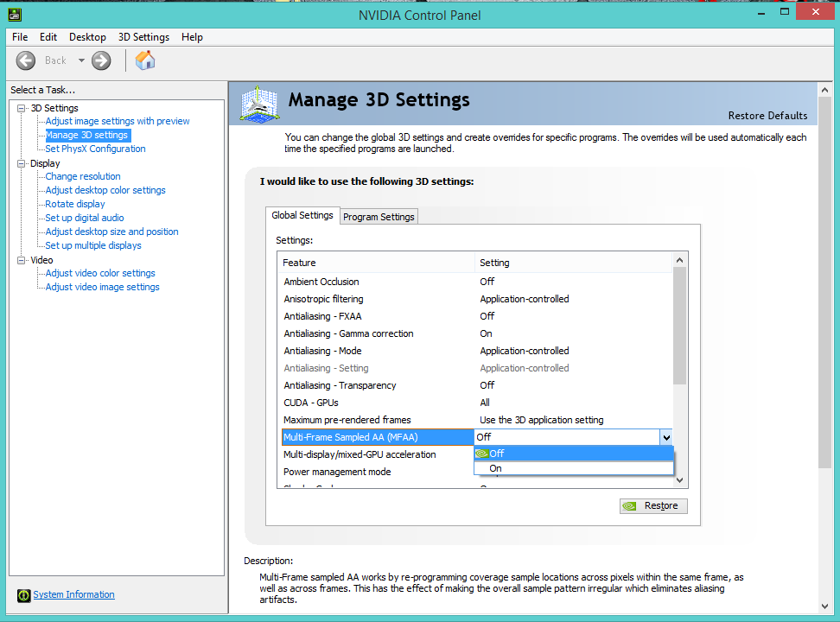The width and height of the screenshot is (840, 622).
Task: Click main panel scroll down arrow
Action: point(824,606)
